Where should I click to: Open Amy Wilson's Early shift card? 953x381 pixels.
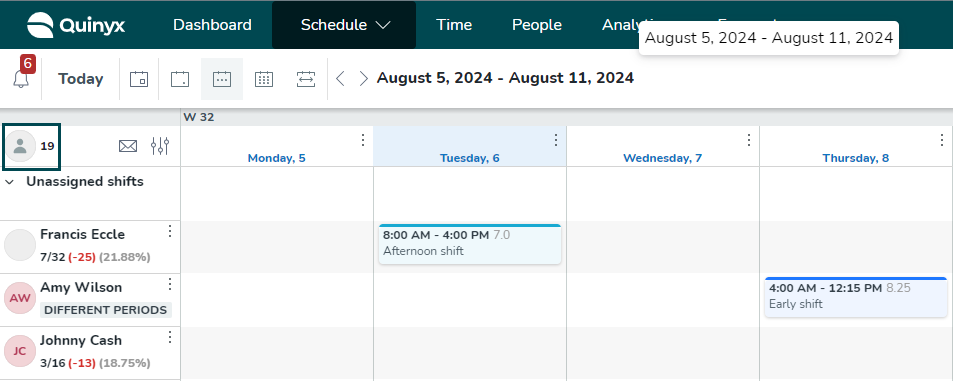tap(856, 297)
